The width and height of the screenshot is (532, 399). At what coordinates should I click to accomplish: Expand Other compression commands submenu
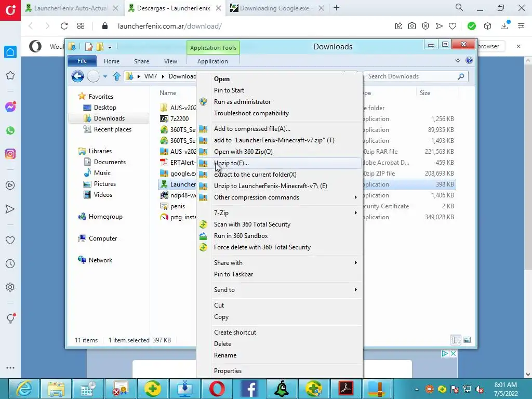(279, 197)
